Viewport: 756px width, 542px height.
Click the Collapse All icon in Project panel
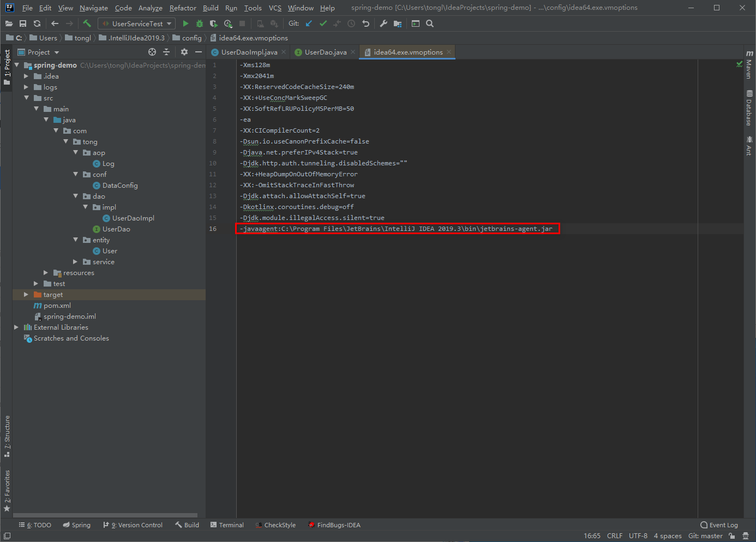(x=166, y=52)
